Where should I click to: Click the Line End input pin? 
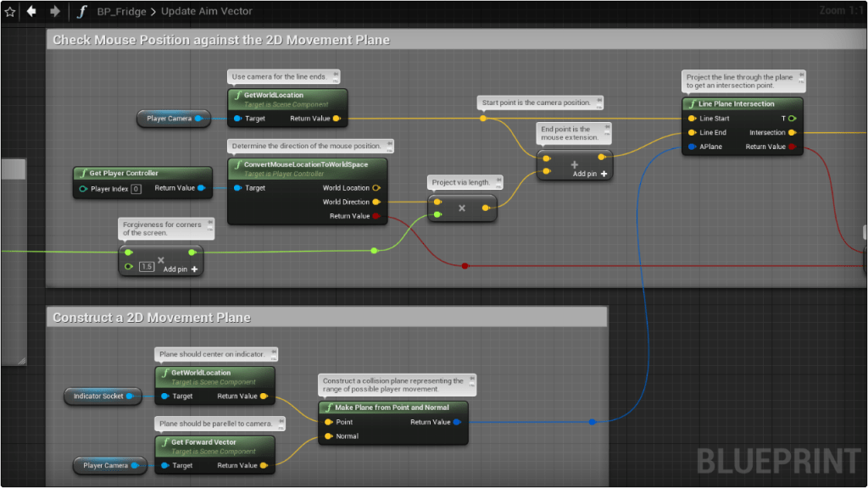tap(693, 133)
